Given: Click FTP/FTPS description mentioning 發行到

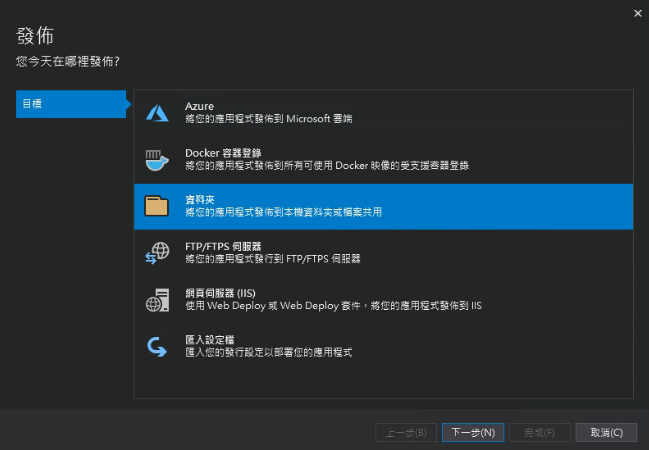Looking at the screenshot, I should (273, 259).
